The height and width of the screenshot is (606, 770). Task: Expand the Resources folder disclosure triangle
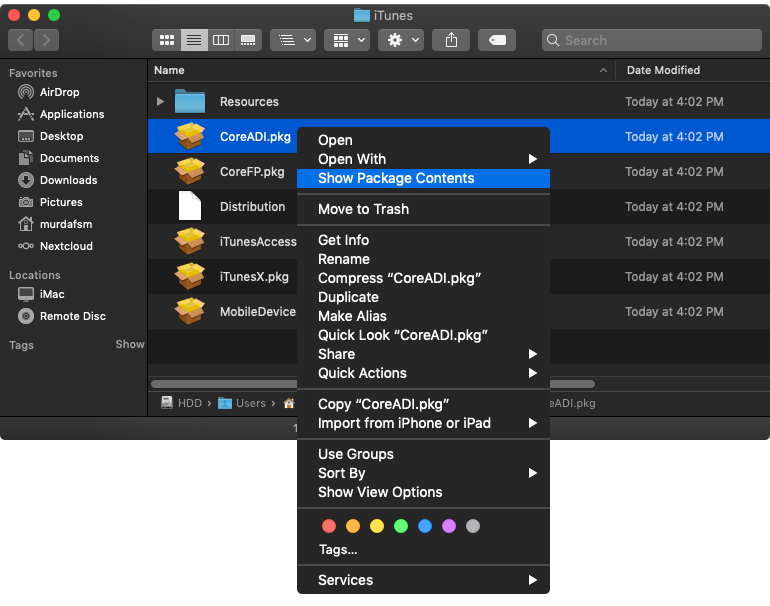pyautogui.click(x=160, y=102)
